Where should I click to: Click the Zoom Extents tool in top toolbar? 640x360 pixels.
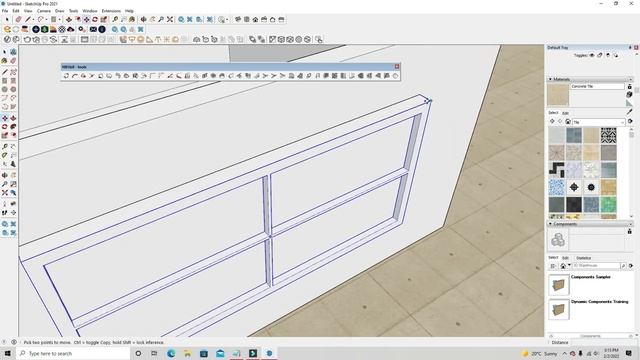[170, 19]
